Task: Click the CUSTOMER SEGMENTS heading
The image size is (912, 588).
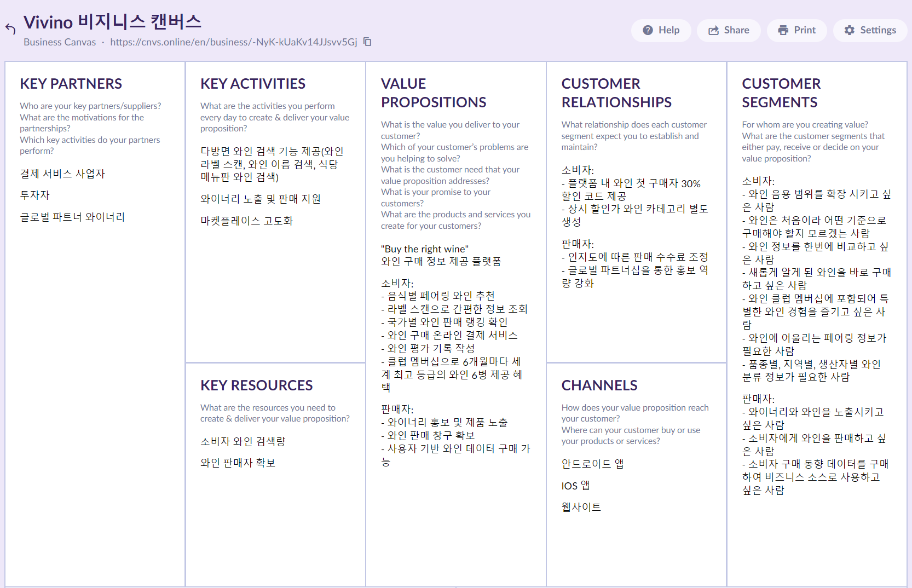Action: coord(781,93)
